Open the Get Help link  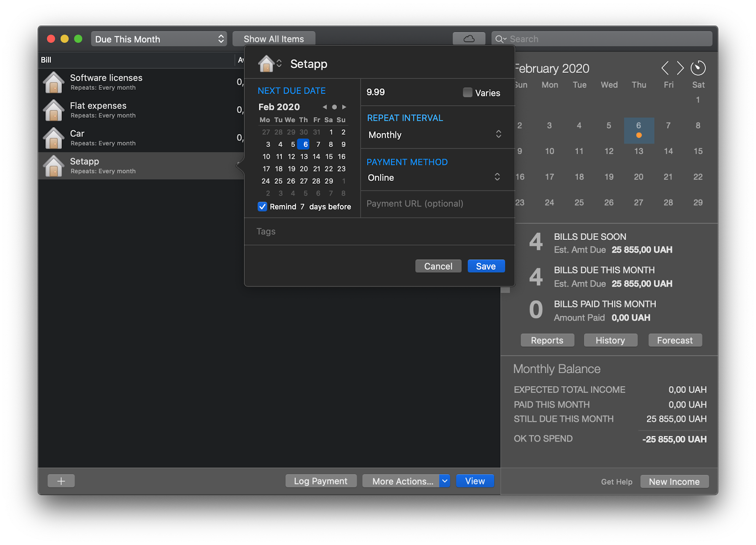[x=616, y=482]
